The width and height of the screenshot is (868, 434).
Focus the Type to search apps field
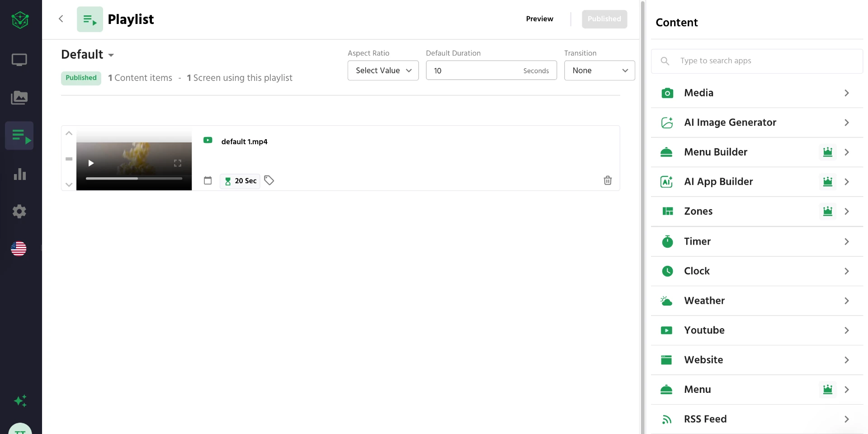coord(757,61)
